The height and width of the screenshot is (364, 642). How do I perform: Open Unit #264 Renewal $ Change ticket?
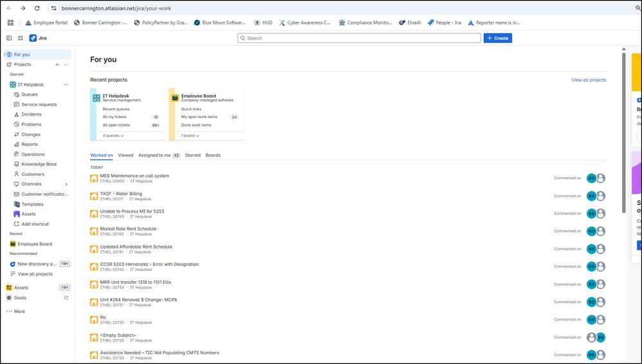click(x=139, y=300)
